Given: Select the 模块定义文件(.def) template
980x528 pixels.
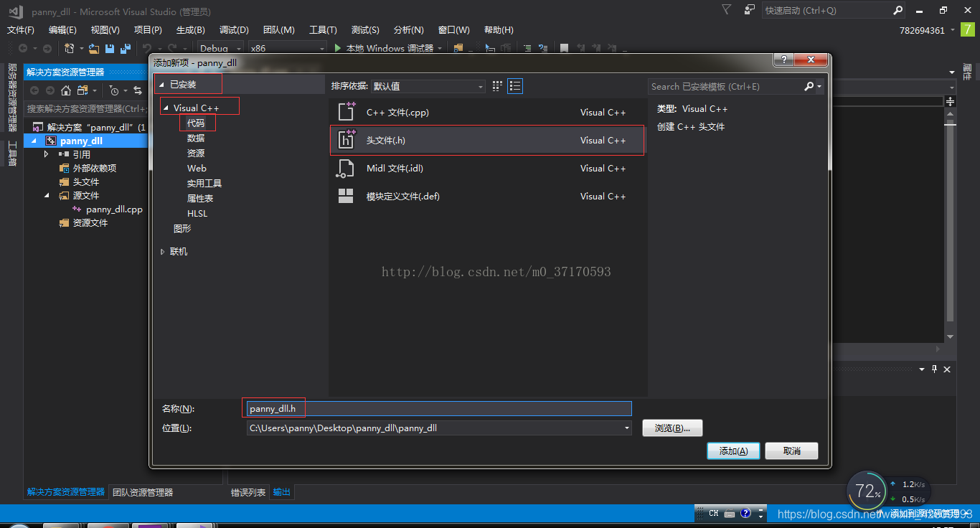Looking at the screenshot, I should [x=487, y=196].
